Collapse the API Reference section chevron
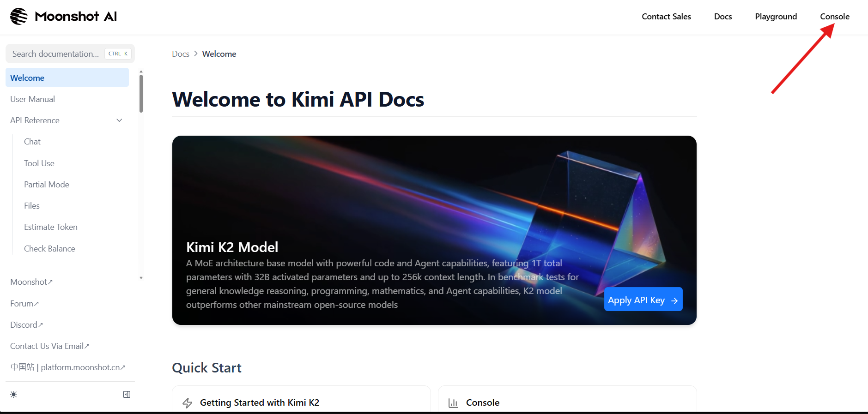Viewport: 868px width, 414px height. pos(119,120)
